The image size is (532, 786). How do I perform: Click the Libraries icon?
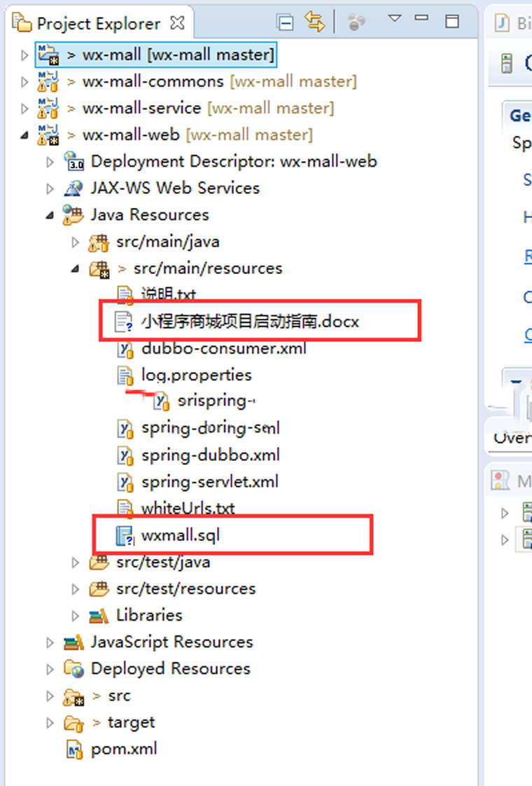click(x=99, y=616)
